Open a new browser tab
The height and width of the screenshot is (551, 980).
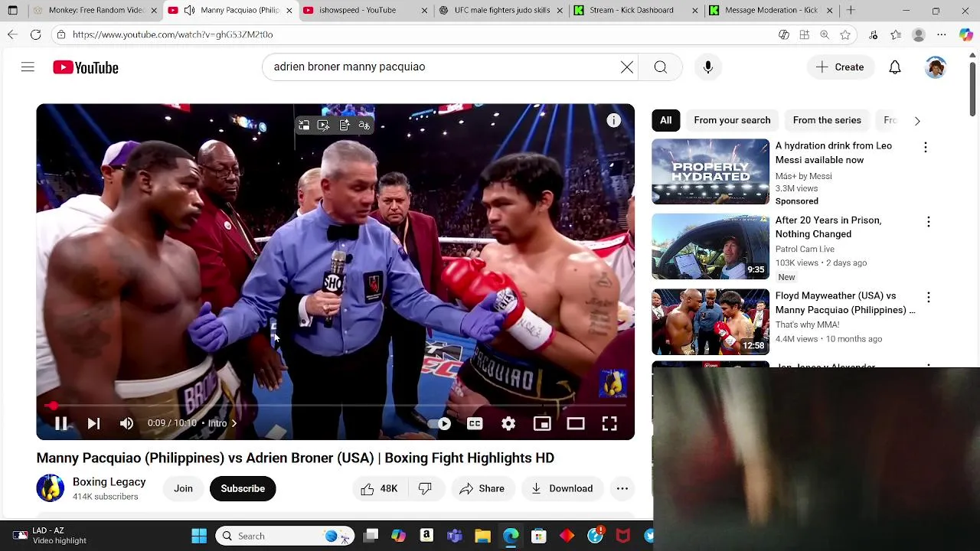tap(851, 11)
